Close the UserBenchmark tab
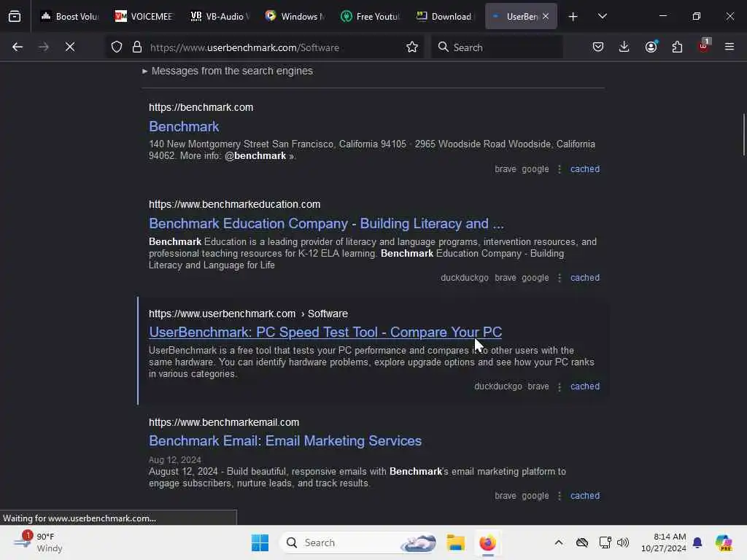 point(546,16)
